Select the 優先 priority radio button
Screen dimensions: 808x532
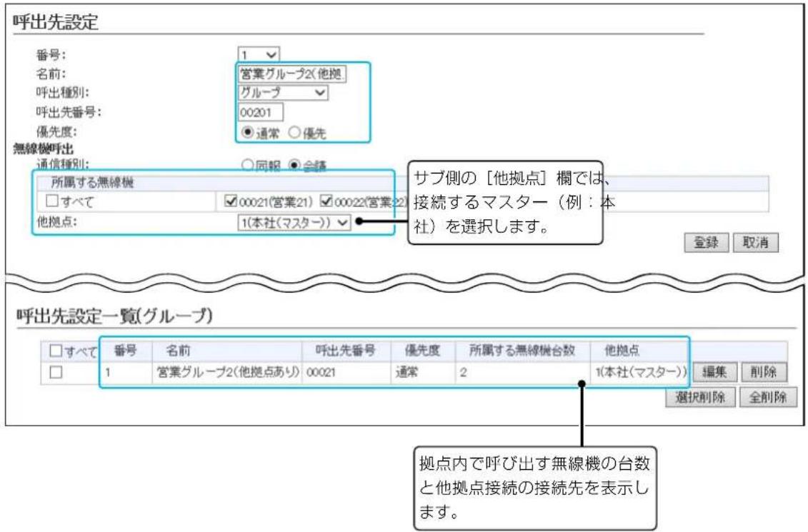(x=294, y=132)
